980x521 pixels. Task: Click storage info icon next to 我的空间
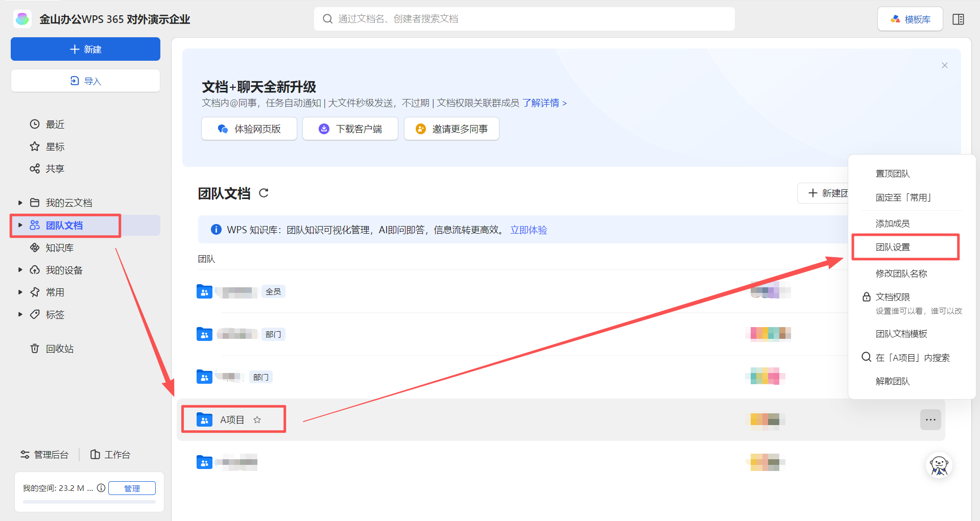coord(101,488)
